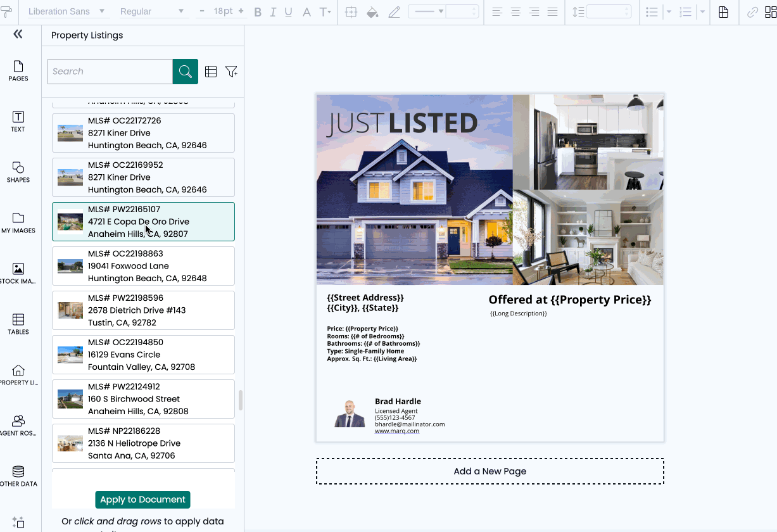
Task: Open the line color pencil tool
Action: click(x=394, y=12)
